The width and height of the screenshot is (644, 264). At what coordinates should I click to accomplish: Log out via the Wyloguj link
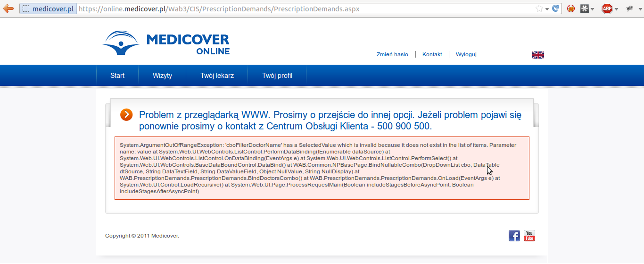click(466, 54)
